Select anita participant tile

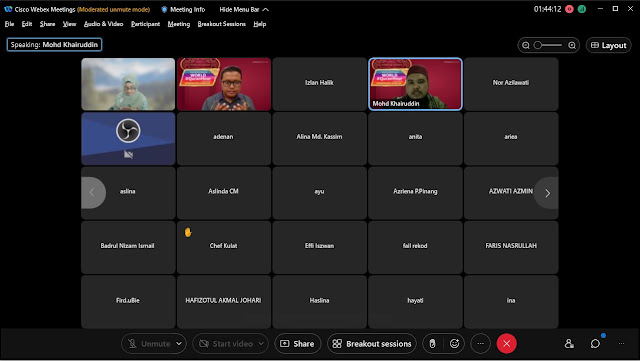416,138
